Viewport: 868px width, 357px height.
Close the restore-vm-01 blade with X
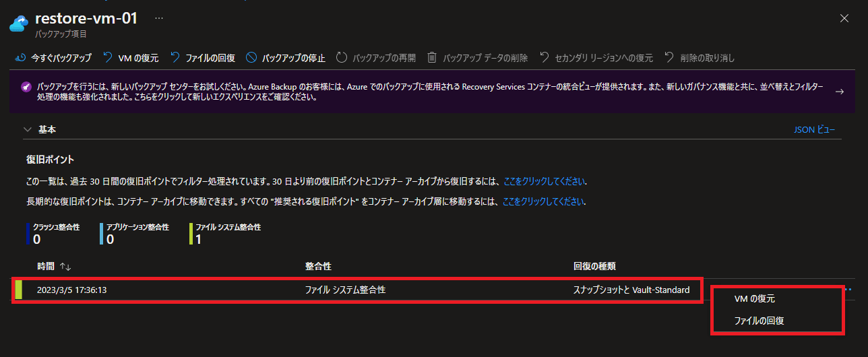point(844,18)
